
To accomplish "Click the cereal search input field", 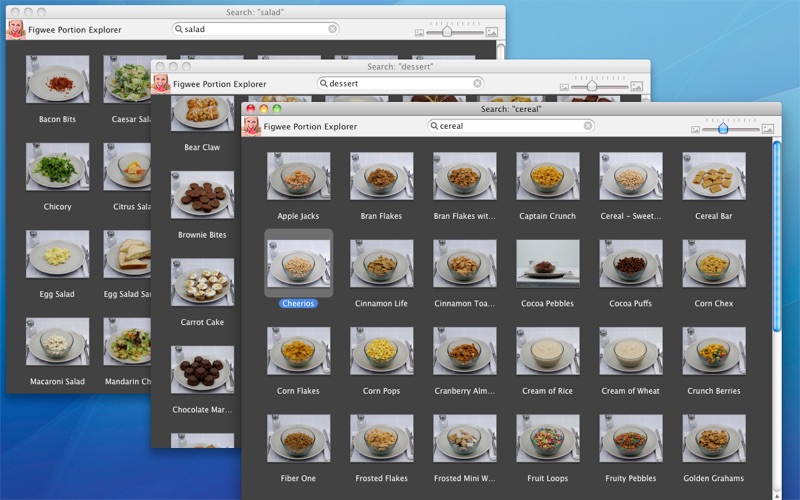I will click(x=511, y=126).
